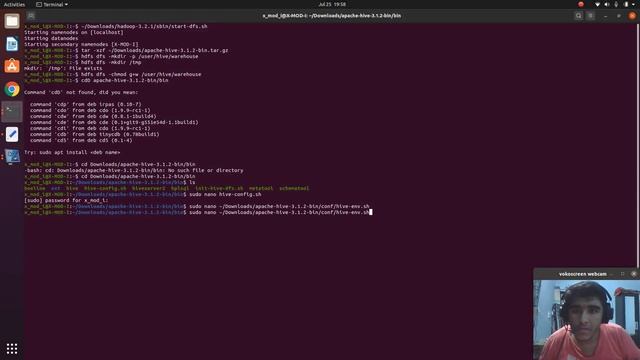Click the microphone indicator in top bar
This screenshot has width=640, height=360.
tap(616, 4)
